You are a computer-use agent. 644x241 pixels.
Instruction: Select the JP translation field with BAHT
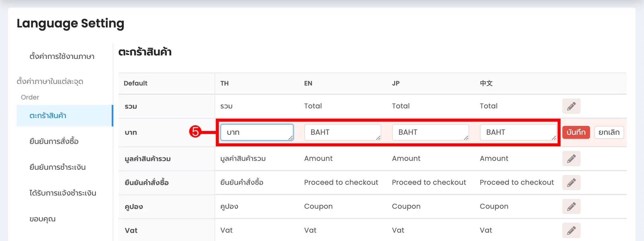pyautogui.click(x=430, y=132)
